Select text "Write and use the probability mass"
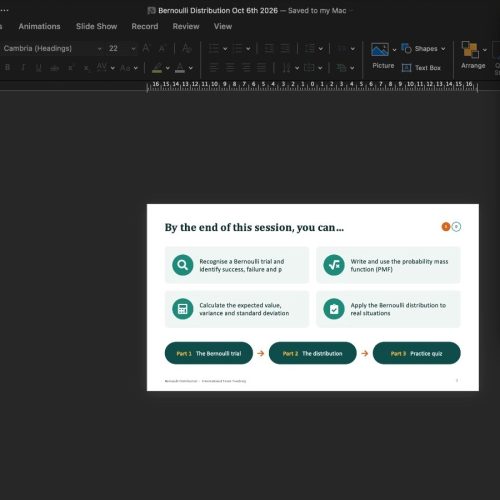The image size is (500, 500). (x=399, y=261)
